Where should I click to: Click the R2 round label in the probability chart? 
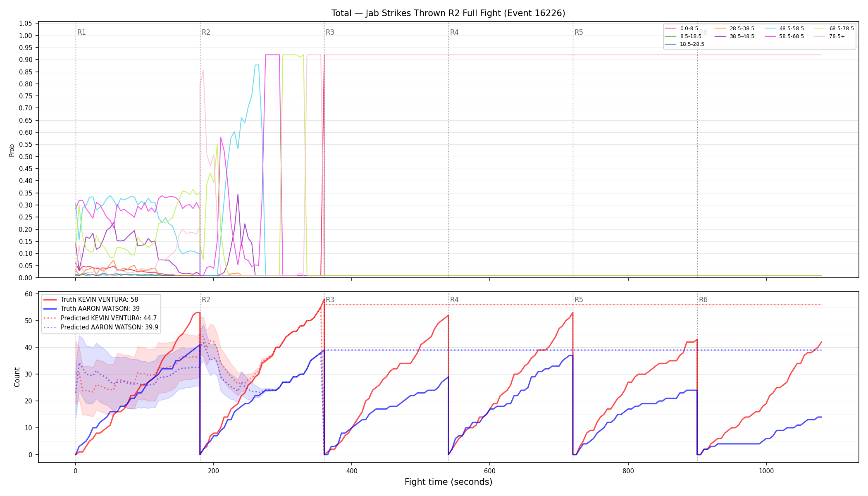[206, 32]
